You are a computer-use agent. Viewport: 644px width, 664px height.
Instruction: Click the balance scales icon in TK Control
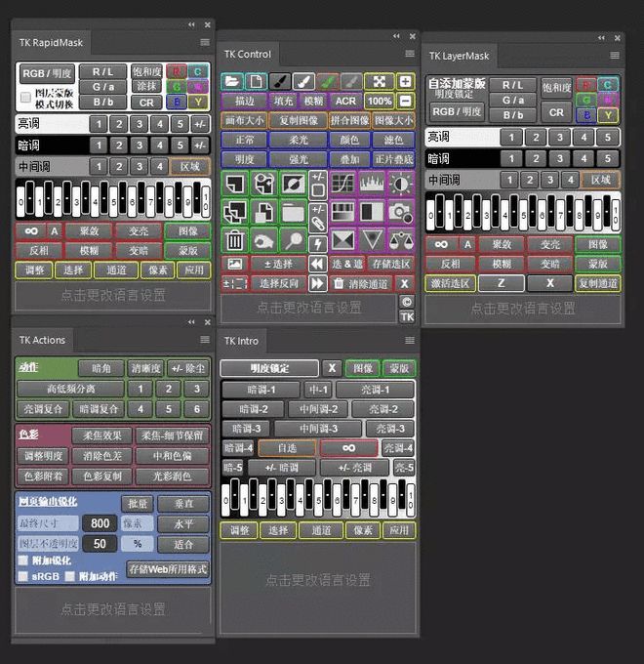pyautogui.click(x=400, y=240)
